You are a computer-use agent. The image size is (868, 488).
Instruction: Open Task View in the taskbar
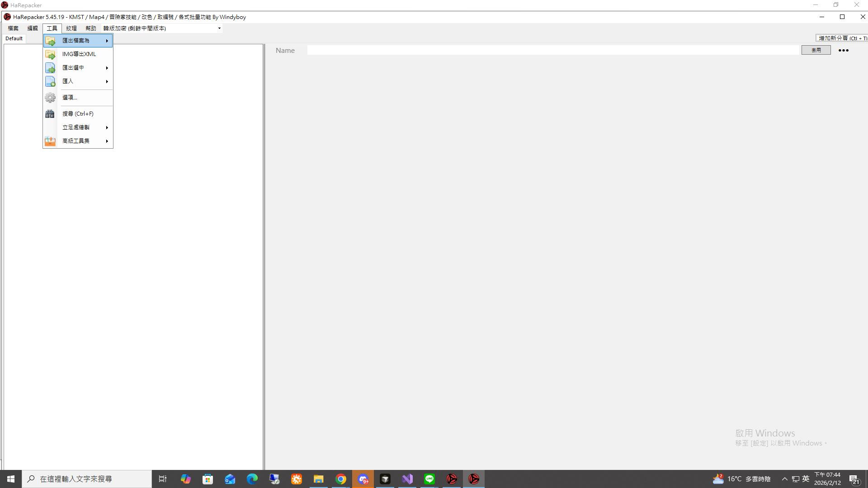163,479
